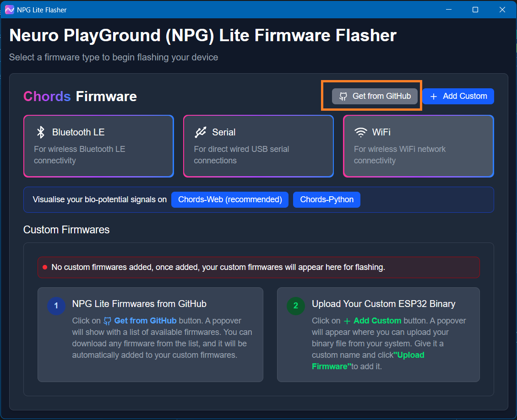Viewport: 517px width, 420px height.
Task: Click the Bluetooth symbol icon
Action: 41,132
